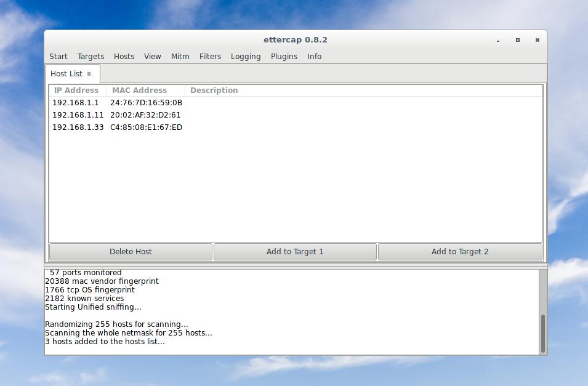This screenshot has width=588, height=386.
Task: Open the Start menu
Action: coord(58,57)
